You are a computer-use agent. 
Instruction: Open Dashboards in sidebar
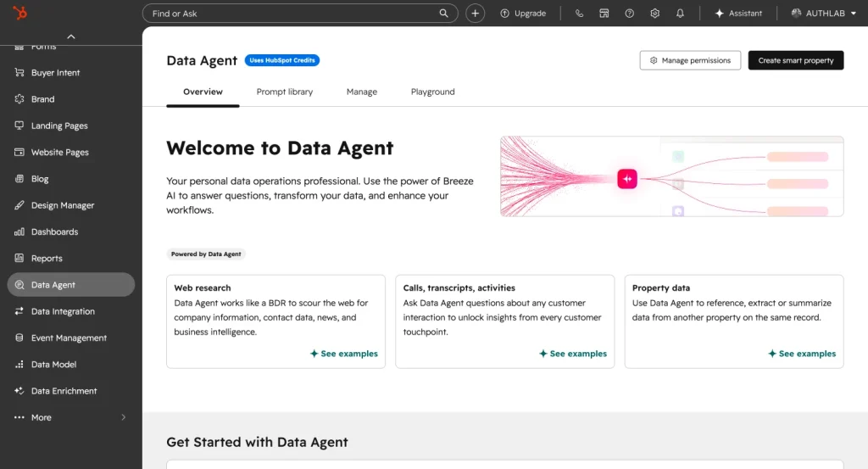pyautogui.click(x=71, y=232)
